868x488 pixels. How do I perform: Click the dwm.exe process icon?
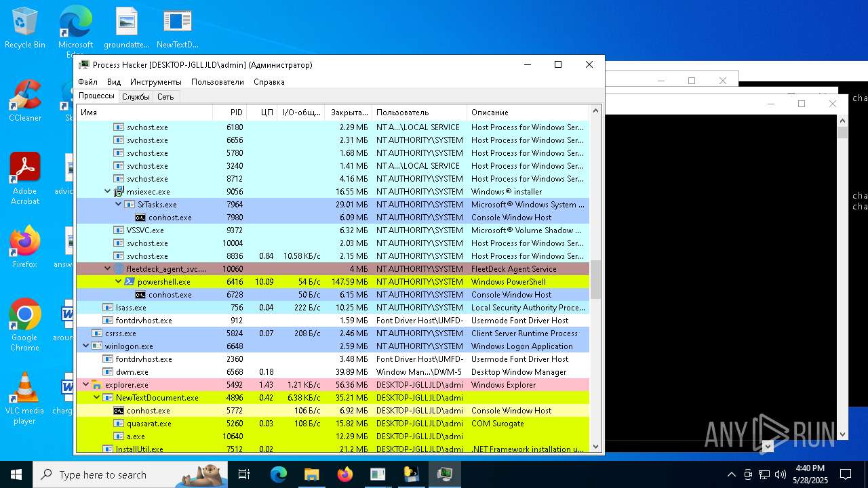click(x=108, y=372)
